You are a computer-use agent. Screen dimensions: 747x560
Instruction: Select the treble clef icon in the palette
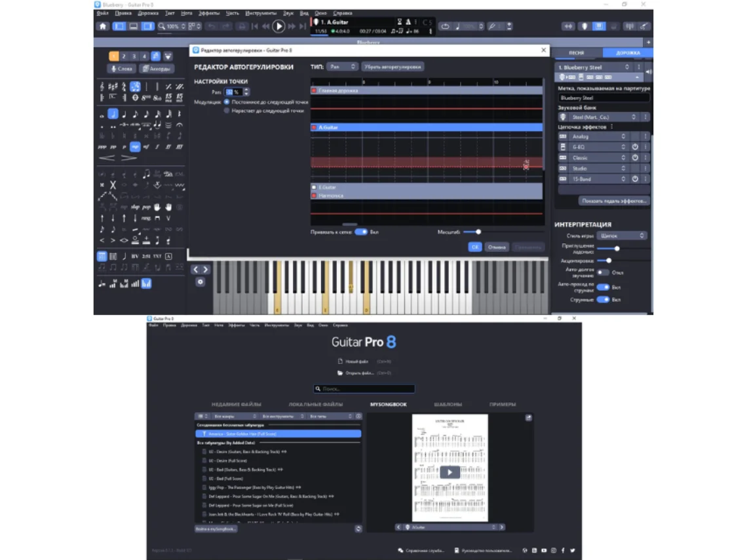point(102,86)
